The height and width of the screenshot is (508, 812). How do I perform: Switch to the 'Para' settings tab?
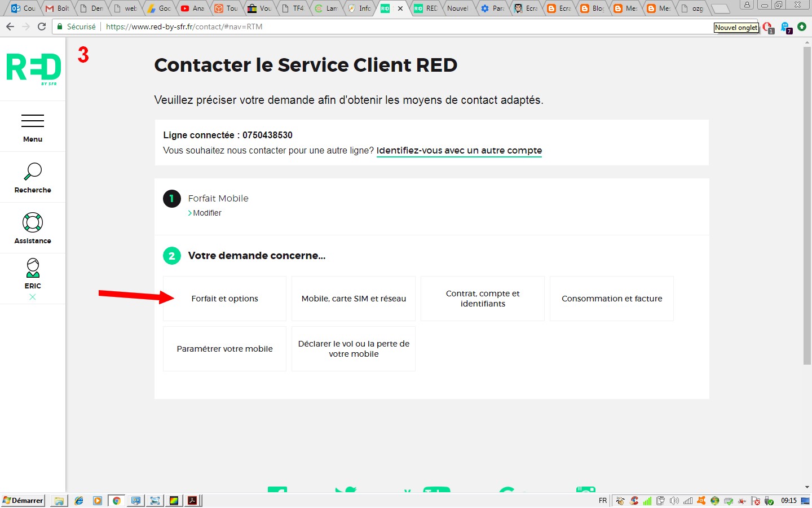click(x=492, y=8)
